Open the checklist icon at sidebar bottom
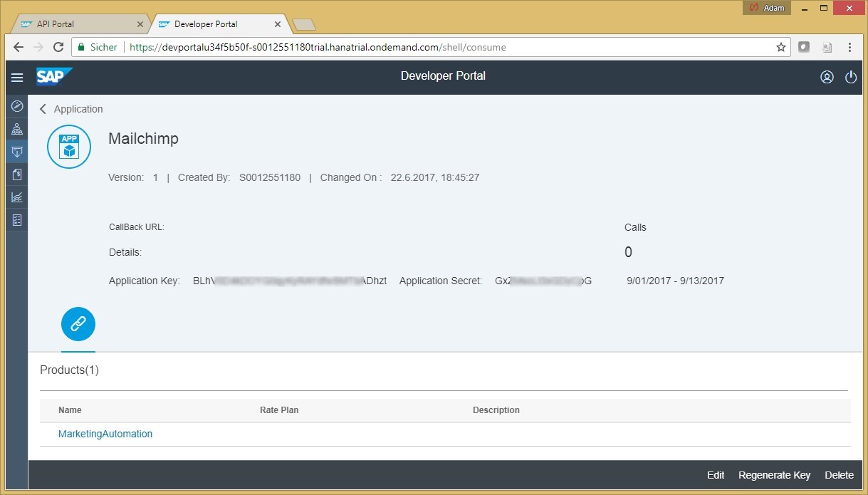Screen dimensions: 868x495 (x=16, y=219)
